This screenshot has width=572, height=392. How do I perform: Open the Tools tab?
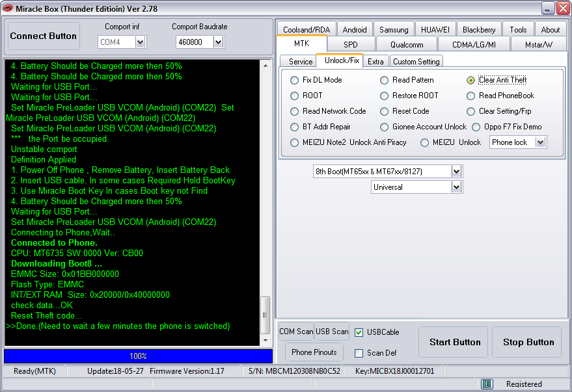(518, 29)
